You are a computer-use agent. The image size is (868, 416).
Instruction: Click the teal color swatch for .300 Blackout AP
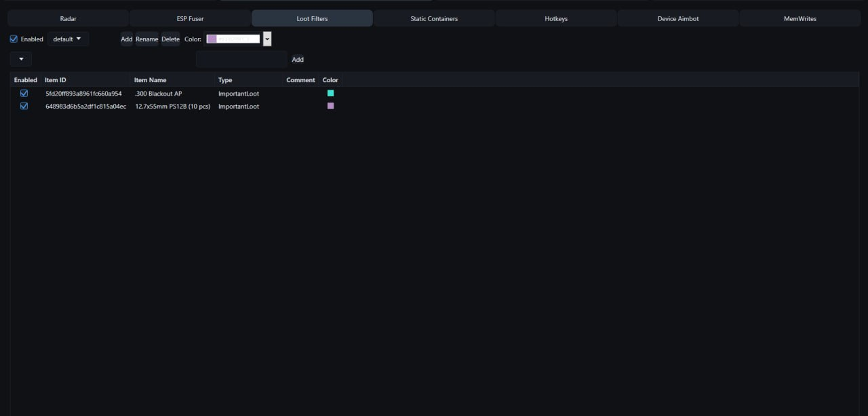point(331,94)
